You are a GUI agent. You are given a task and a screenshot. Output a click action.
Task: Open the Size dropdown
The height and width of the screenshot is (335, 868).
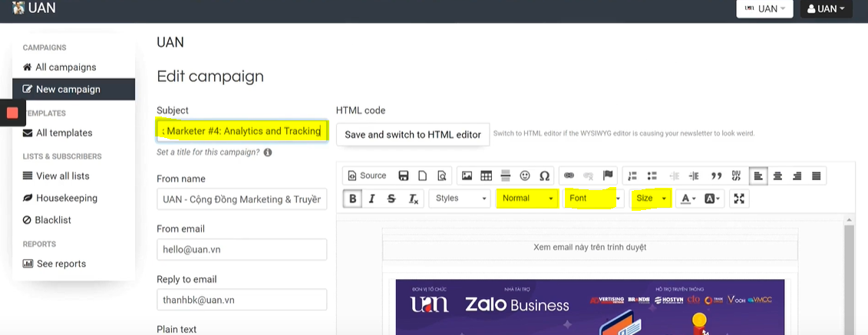click(651, 199)
